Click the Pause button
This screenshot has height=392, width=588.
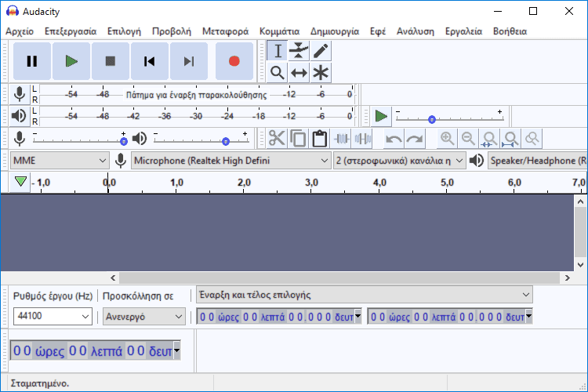click(32, 61)
